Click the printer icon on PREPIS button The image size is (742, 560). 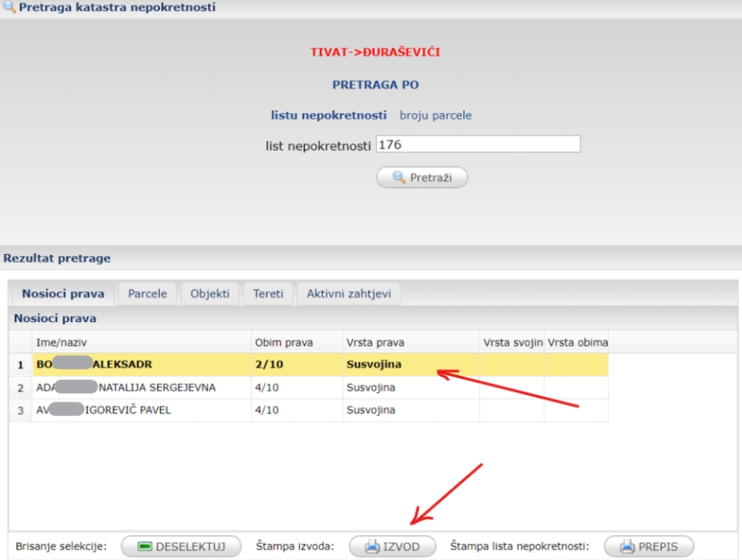click(x=627, y=546)
